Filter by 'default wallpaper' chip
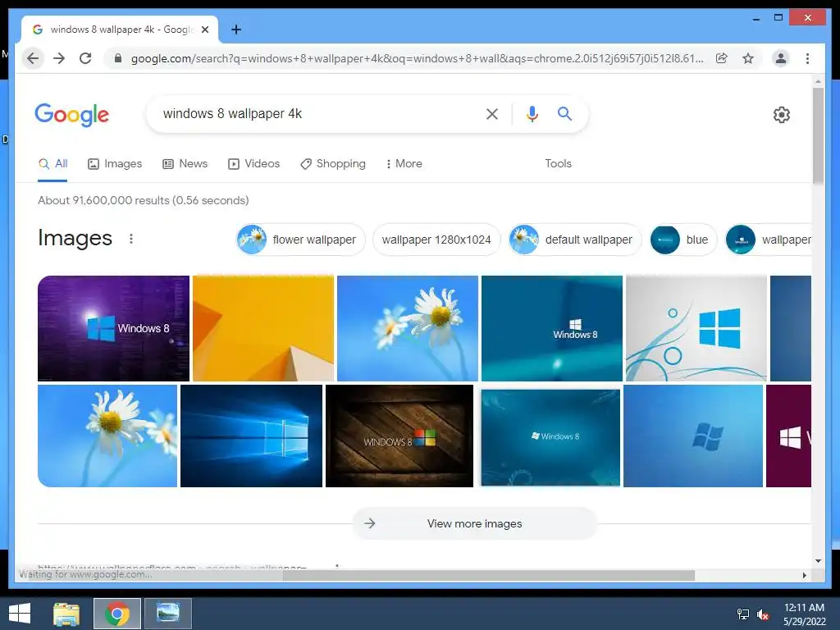This screenshot has width=840, height=630. point(575,240)
